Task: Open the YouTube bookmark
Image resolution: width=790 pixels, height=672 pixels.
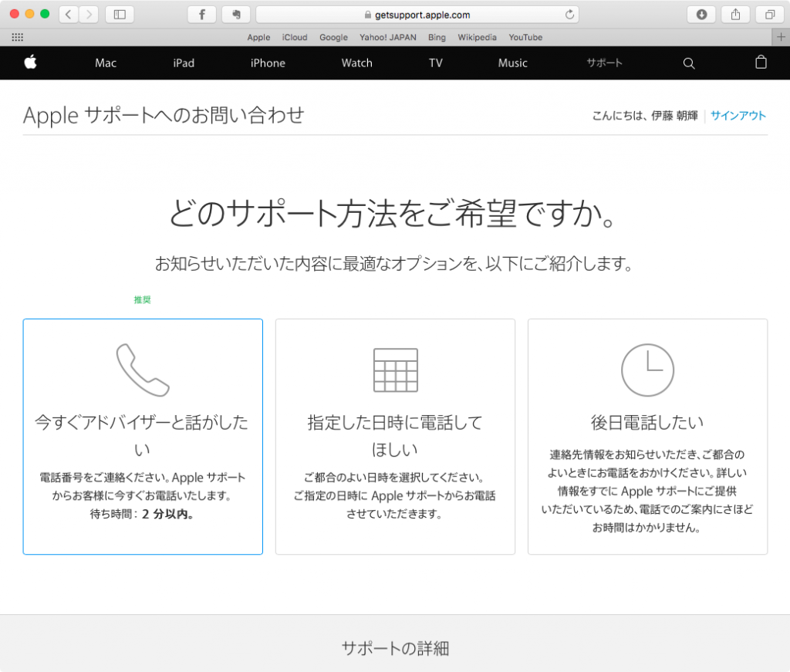Action: [525, 37]
